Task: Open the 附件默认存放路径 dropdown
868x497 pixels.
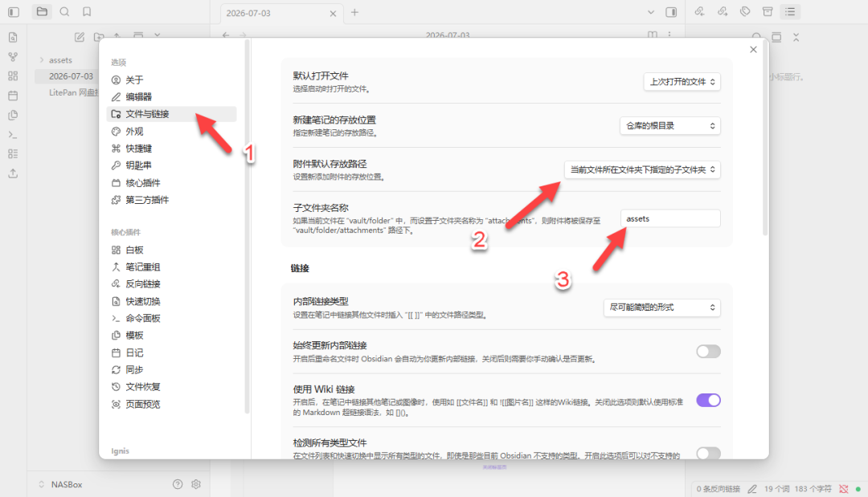Action: click(642, 169)
